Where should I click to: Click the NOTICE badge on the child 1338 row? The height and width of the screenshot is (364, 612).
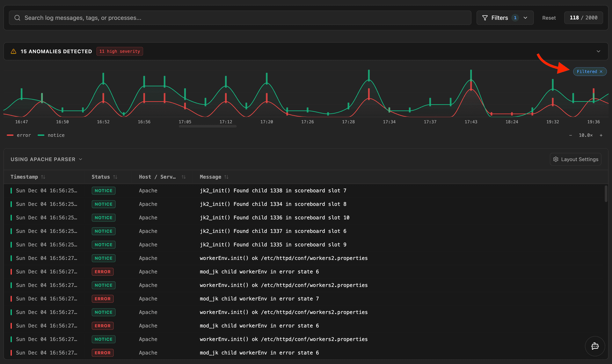click(x=104, y=191)
